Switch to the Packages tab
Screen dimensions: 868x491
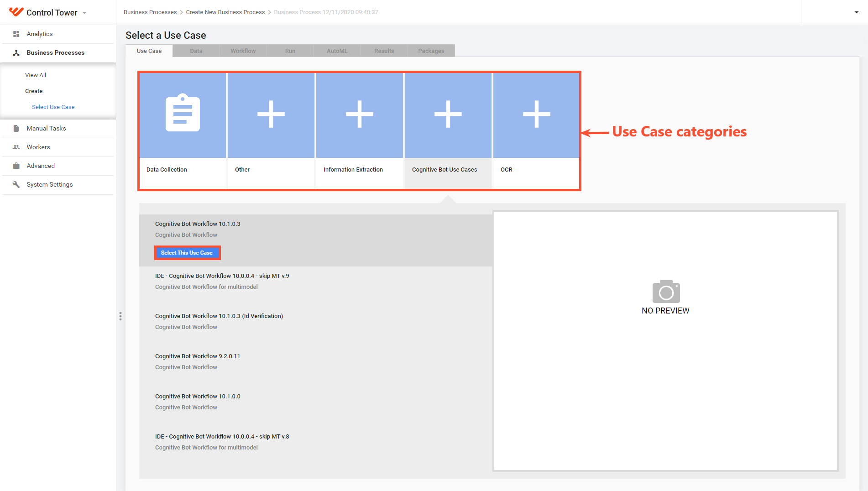click(x=431, y=51)
